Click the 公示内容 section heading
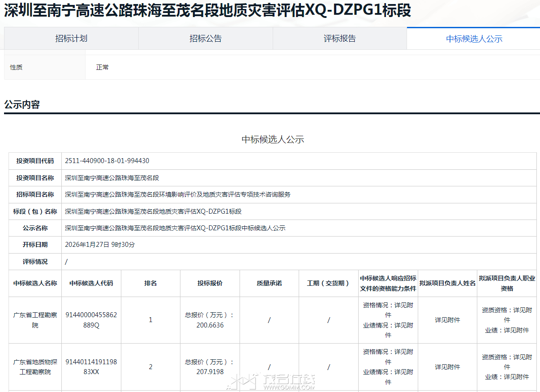This screenshot has height=392, width=540. (x=22, y=105)
